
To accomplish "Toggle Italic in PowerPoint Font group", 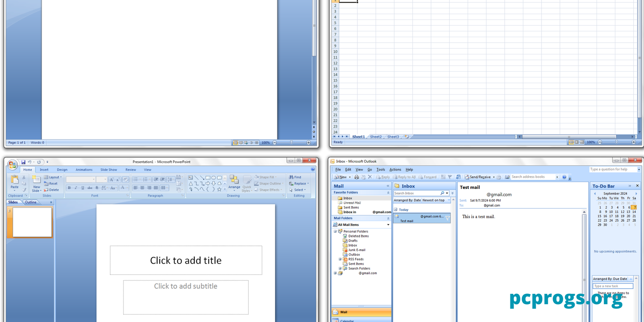I will (76, 188).
